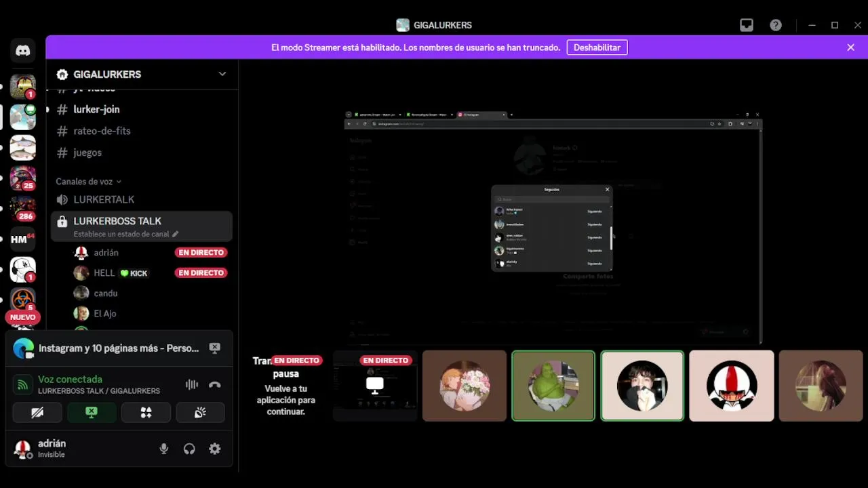Click the GIGALURKERS server name header
Viewport: 868px width, 488px height.
[x=107, y=75]
